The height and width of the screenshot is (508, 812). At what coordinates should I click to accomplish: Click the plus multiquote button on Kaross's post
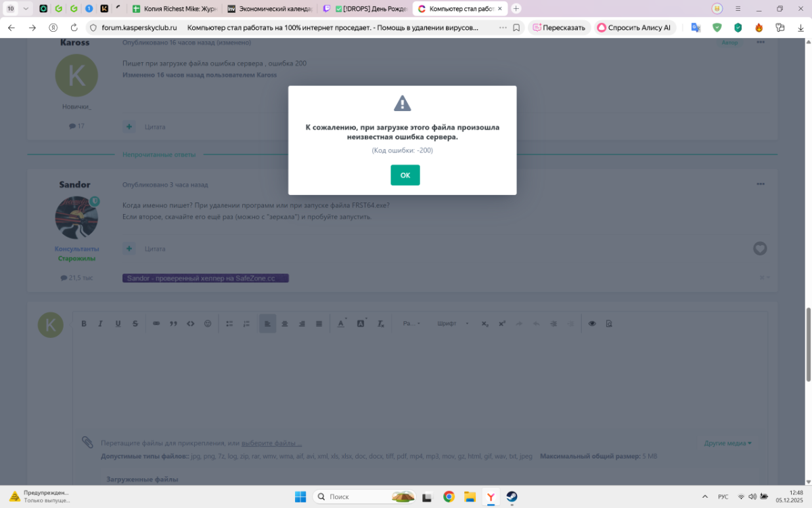pos(129,127)
